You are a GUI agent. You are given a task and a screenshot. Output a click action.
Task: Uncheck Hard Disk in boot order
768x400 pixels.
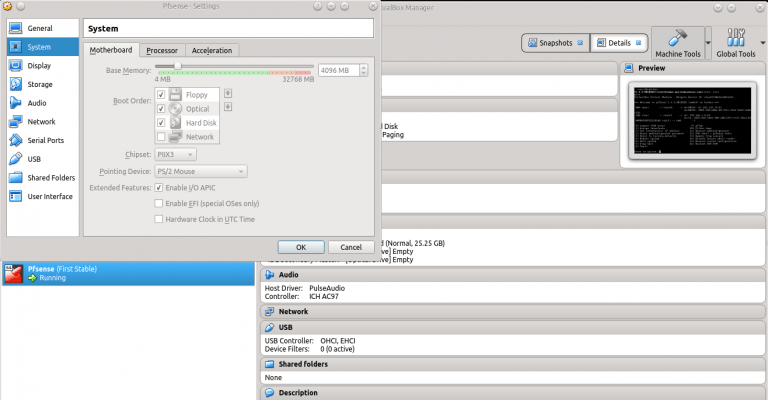(161, 122)
